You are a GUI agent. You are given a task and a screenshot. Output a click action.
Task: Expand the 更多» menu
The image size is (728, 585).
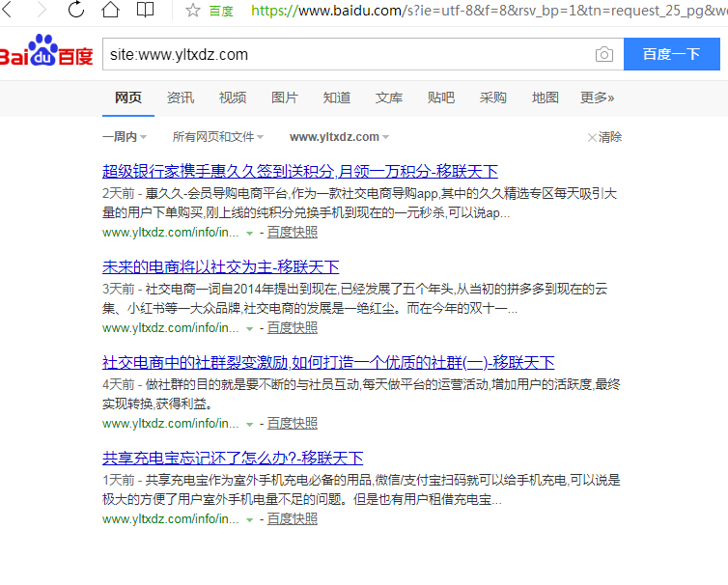point(597,97)
